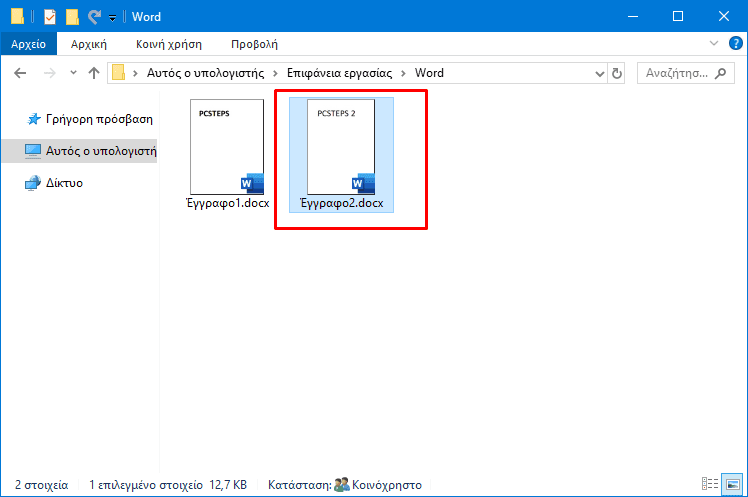Screen dimensions: 748x497
Task: Click the 1 επιλεγμένο στοιχείο 12,7 KB status
Action: click(168, 485)
